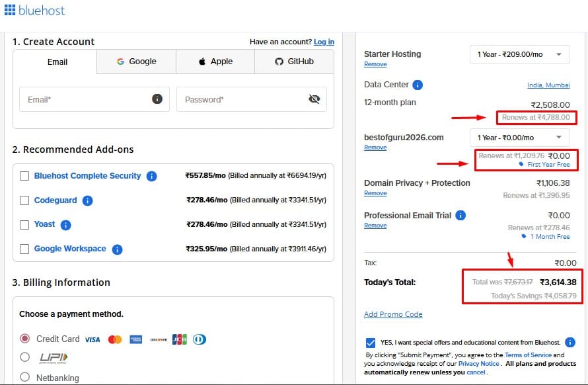
Task: Click the Discover card logo
Action: coord(159,339)
